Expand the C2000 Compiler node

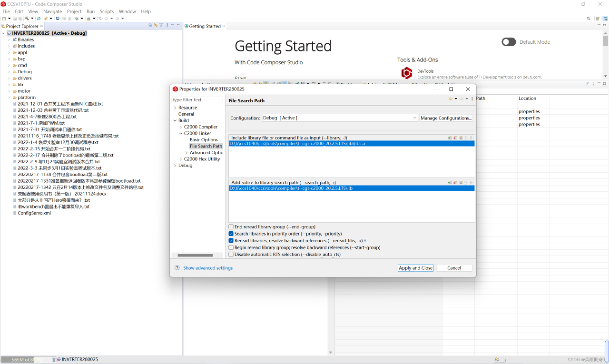coord(181,127)
